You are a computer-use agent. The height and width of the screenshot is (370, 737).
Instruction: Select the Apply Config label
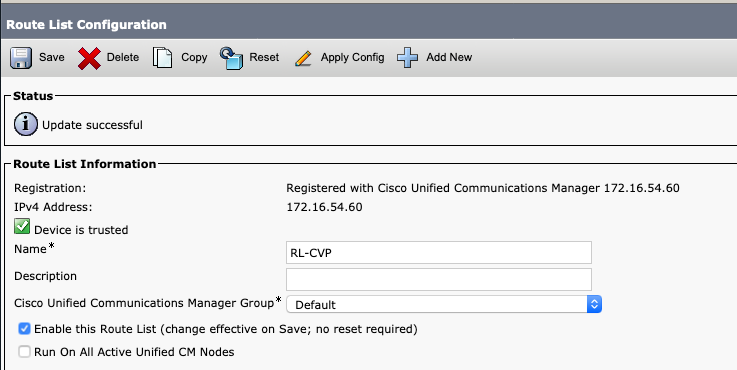coord(353,57)
